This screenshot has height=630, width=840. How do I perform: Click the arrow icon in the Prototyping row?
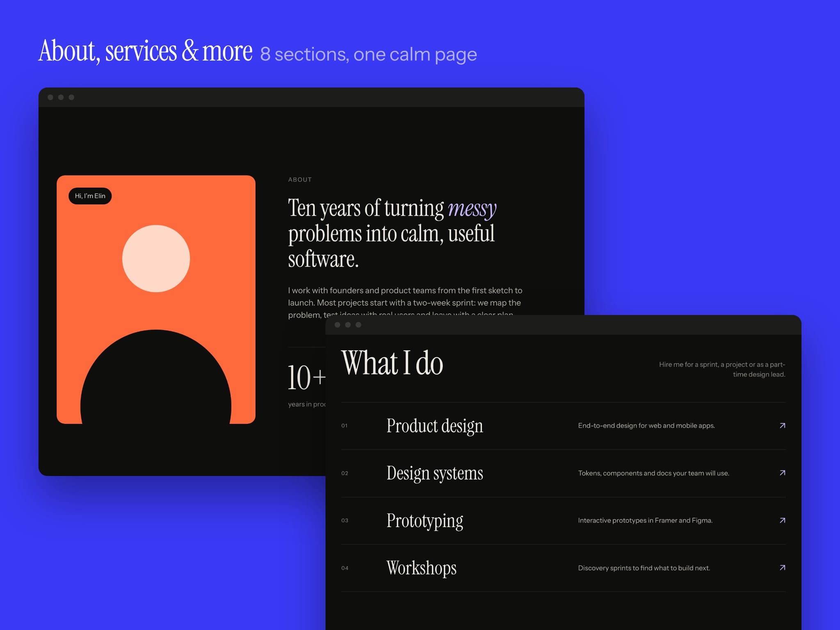click(x=782, y=520)
